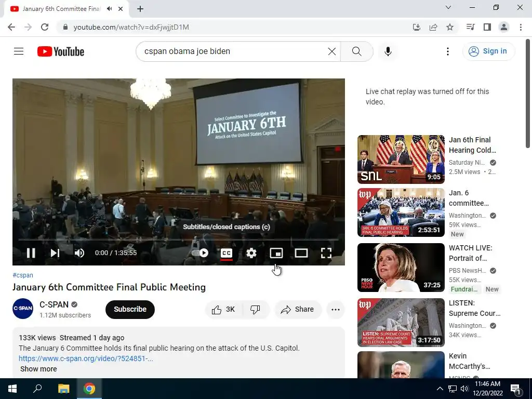
Task: Click the address bar URL
Action: (131, 27)
